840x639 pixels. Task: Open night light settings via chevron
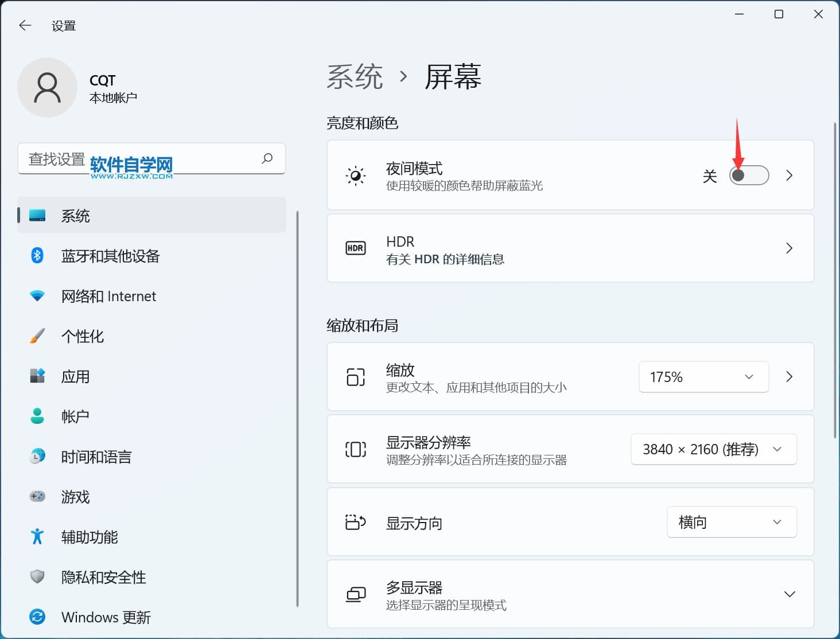click(x=790, y=176)
